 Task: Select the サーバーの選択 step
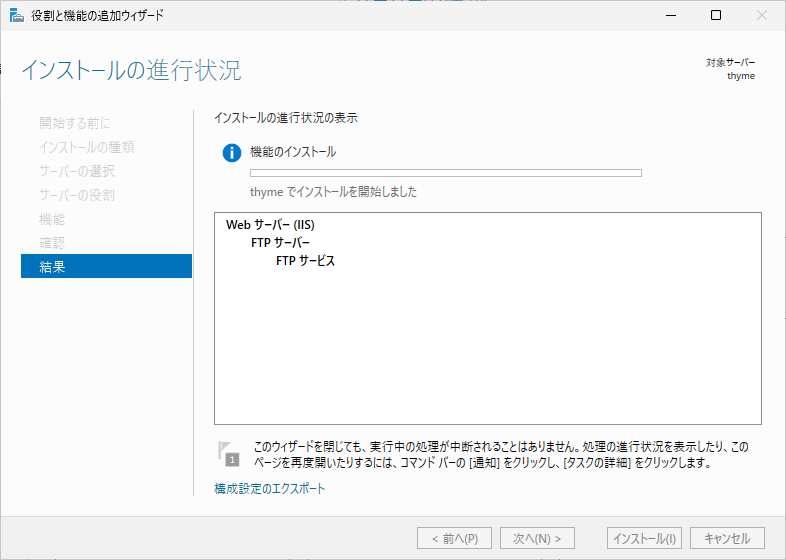coord(77,171)
